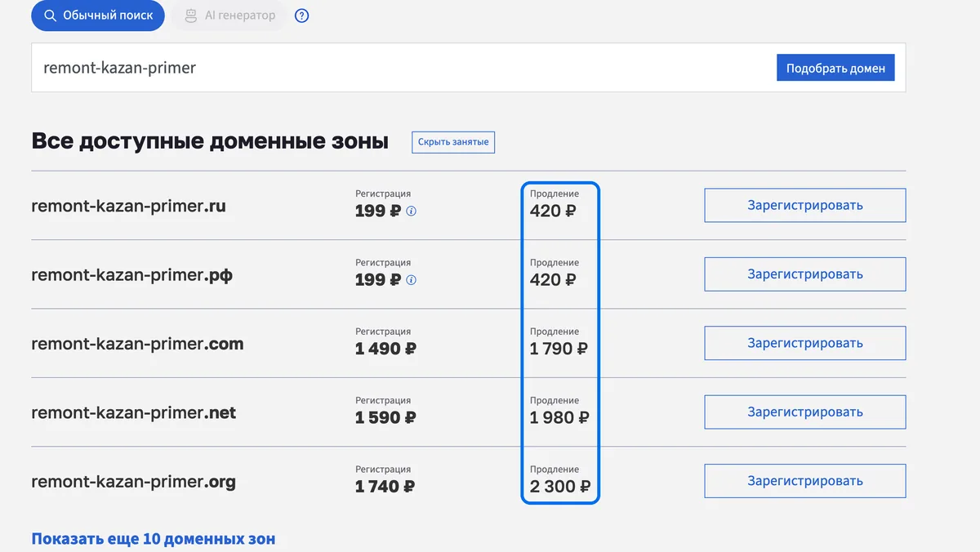Click the 1 790 ₽ renewal price
This screenshot has width=980, height=552.
coord(559,349)
